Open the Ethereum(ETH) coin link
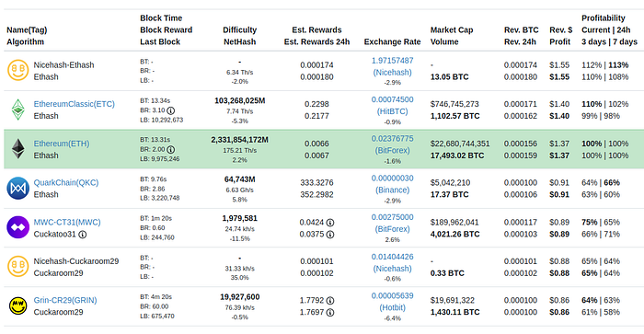 [x=62, y=144]
